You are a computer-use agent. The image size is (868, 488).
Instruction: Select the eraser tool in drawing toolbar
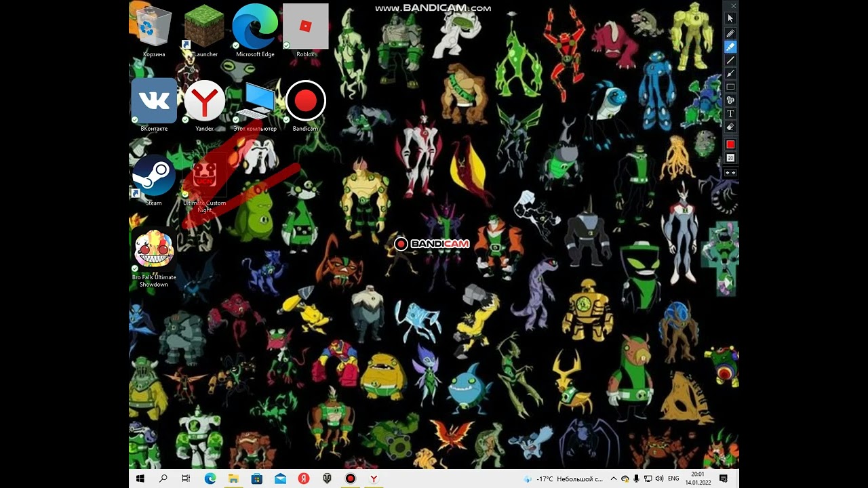click(x=730, y=127)
